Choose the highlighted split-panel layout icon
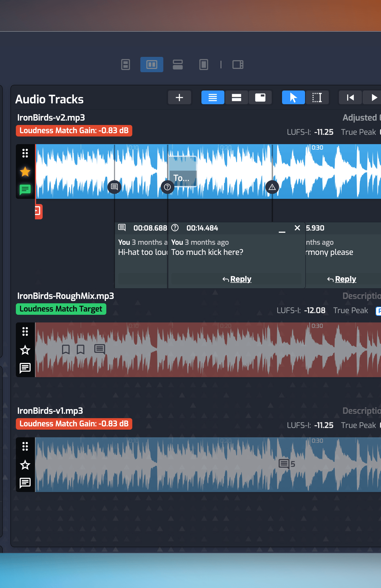Viewport: 381px width, 588px height. (x=152, y=65)
